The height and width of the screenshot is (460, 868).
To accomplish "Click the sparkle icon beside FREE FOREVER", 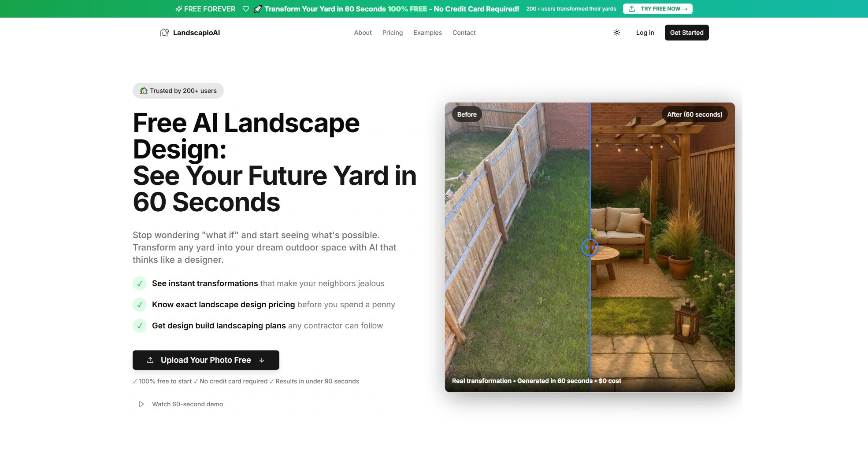I will pos(178,8).
